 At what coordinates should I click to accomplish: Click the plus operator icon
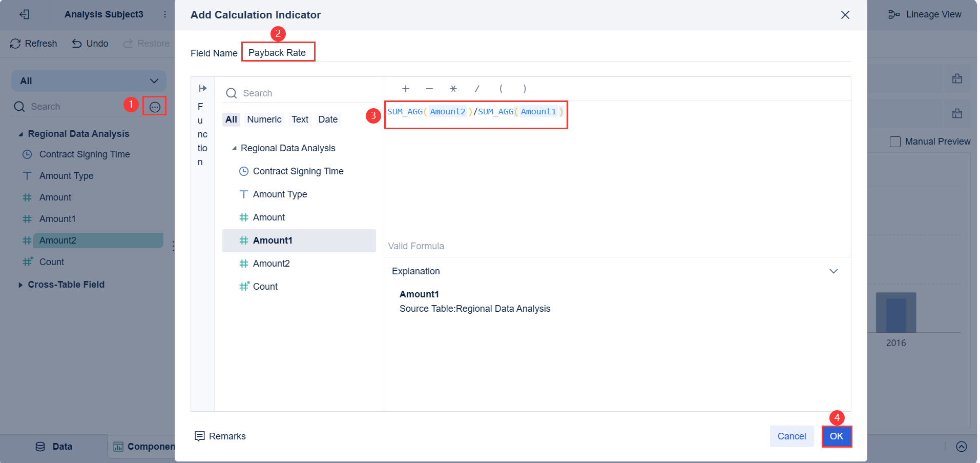click(406, 89)
